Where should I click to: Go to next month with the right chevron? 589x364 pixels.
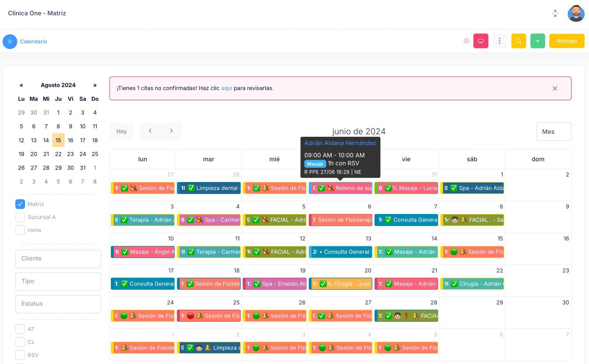click(171, 131)
